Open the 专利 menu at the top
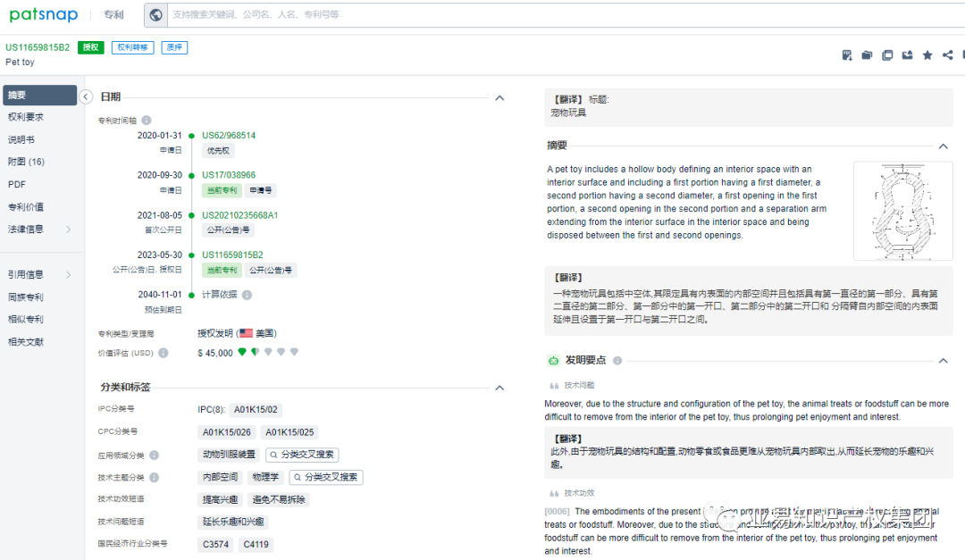Screen dimensions: 965x560 click(113, 14)
